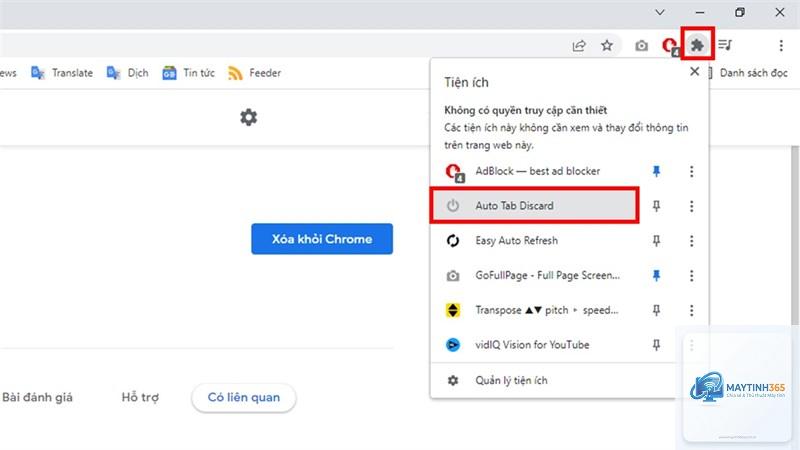Click the GoFullPage camera icon in toolbar

coord(641,45)
